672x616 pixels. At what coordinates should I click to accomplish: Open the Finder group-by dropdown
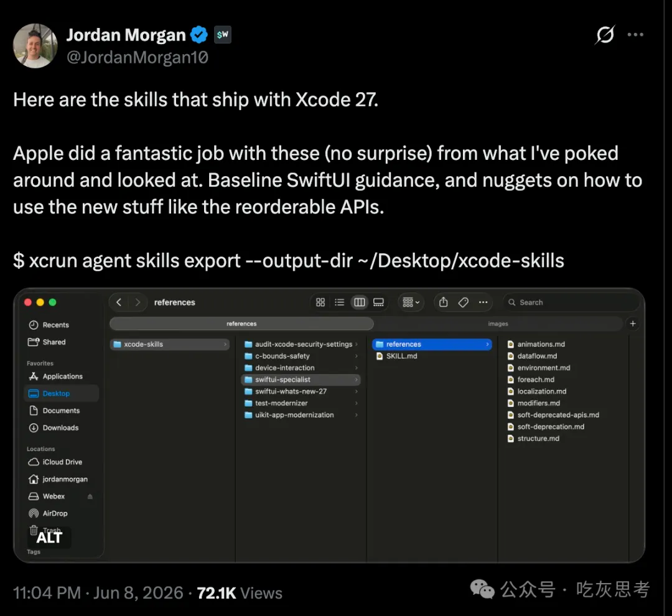click(x=411, y=302)
